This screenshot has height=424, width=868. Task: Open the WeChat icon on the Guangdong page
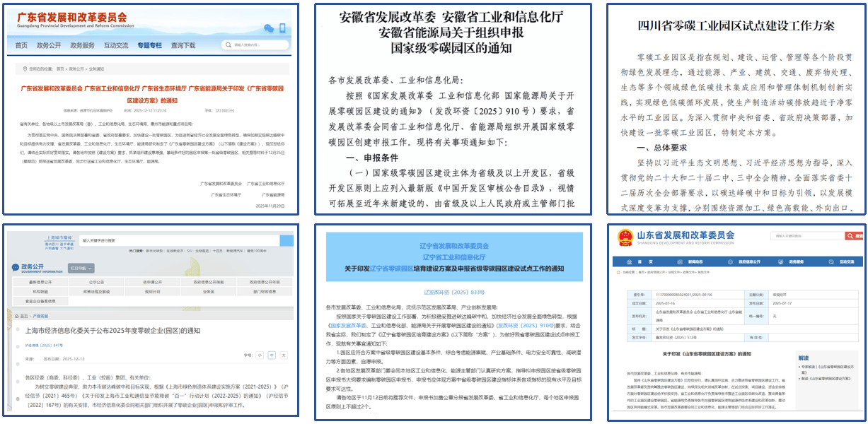[x=268, y=28]
